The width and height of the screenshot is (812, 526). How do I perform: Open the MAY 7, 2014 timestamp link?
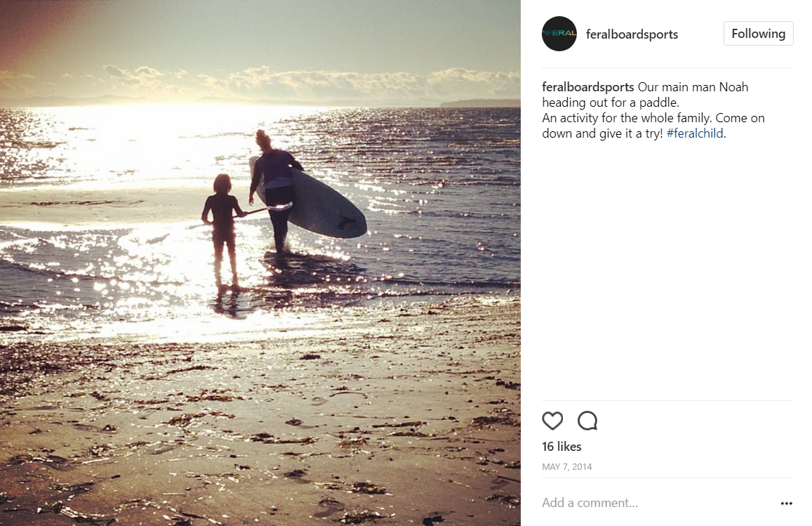tap(566, 466)
